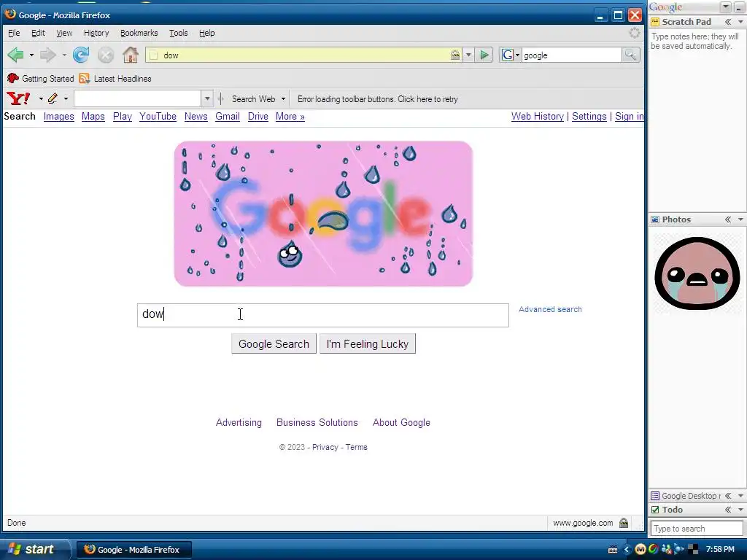Click the round M tray icon

coord(640,550)
